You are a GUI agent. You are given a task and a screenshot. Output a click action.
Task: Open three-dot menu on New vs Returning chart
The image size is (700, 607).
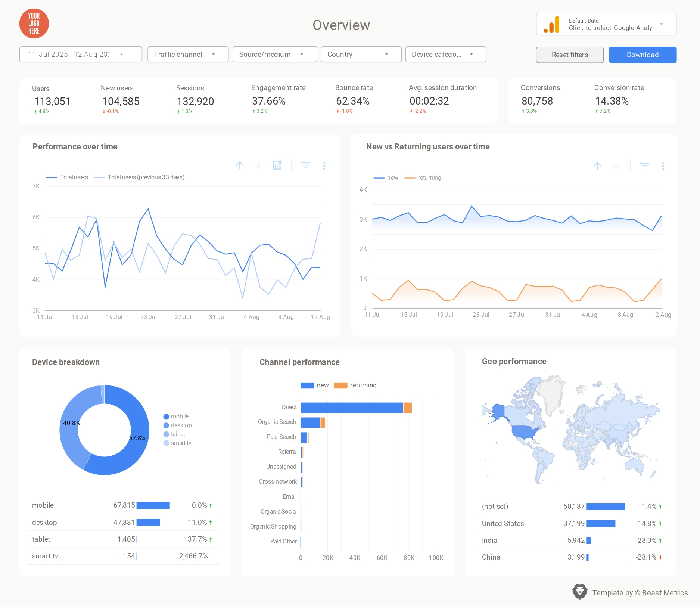click(663, 166)
